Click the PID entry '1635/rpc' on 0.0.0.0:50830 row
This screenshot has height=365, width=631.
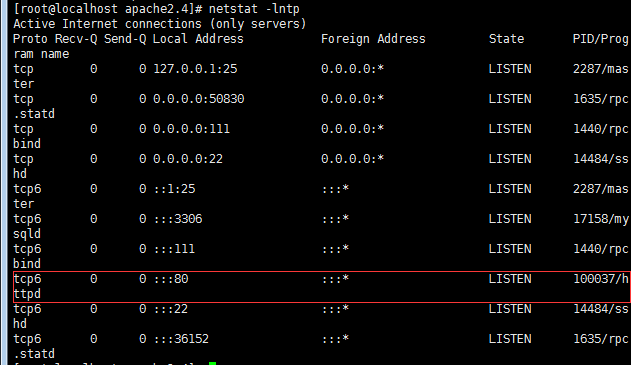(x=600, y=99)
